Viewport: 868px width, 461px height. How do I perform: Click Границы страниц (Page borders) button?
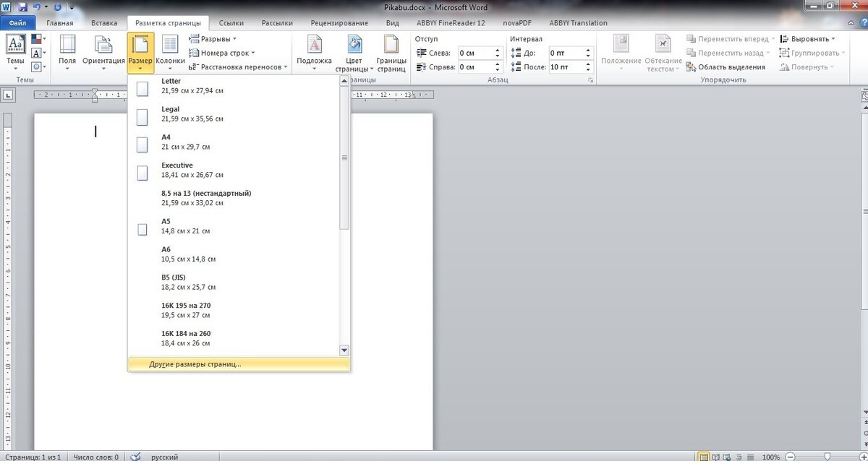pyautogui.click(x=391, y=53)
